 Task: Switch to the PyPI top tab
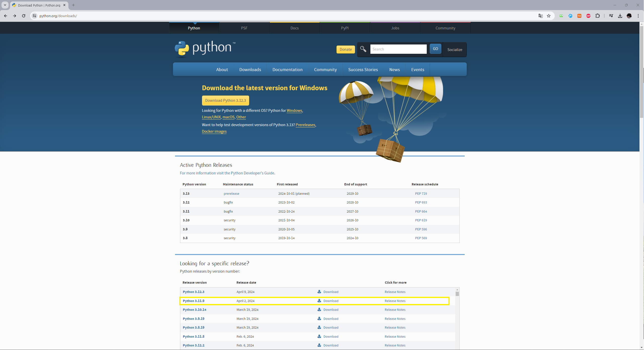[x=345, y=28]
